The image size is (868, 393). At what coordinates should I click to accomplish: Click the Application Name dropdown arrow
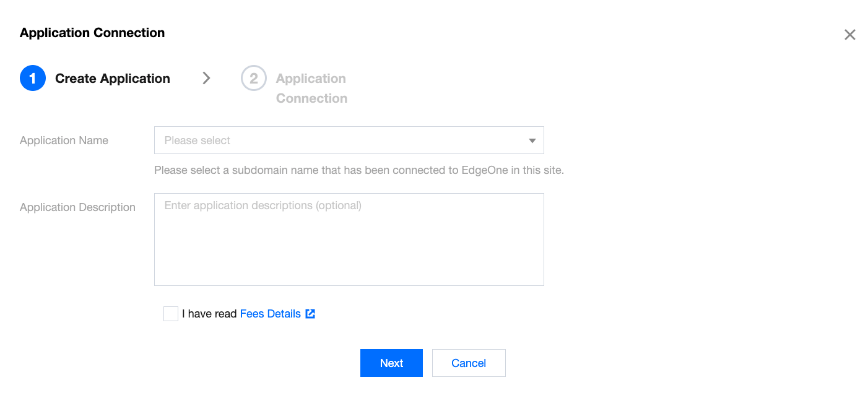[x=532, y=140]
